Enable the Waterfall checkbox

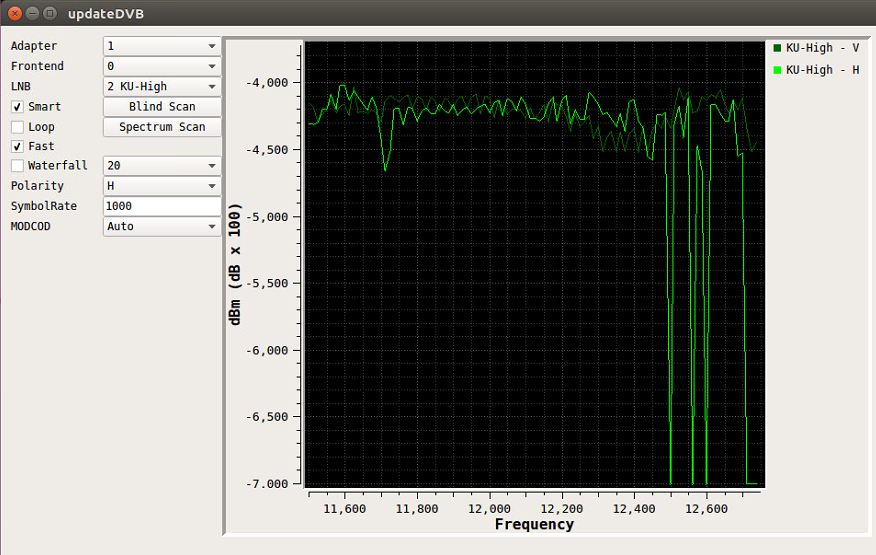(x=17, y=165)
